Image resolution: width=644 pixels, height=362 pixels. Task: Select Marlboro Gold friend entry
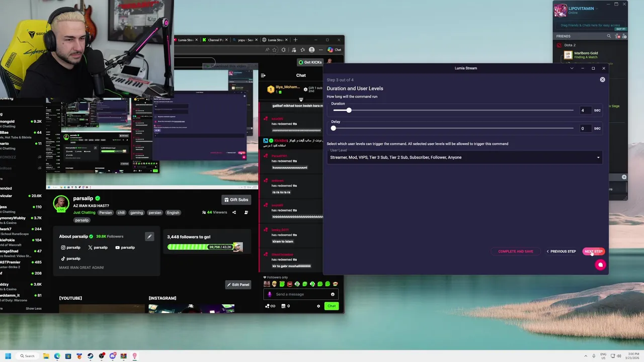tap(586, 55)
